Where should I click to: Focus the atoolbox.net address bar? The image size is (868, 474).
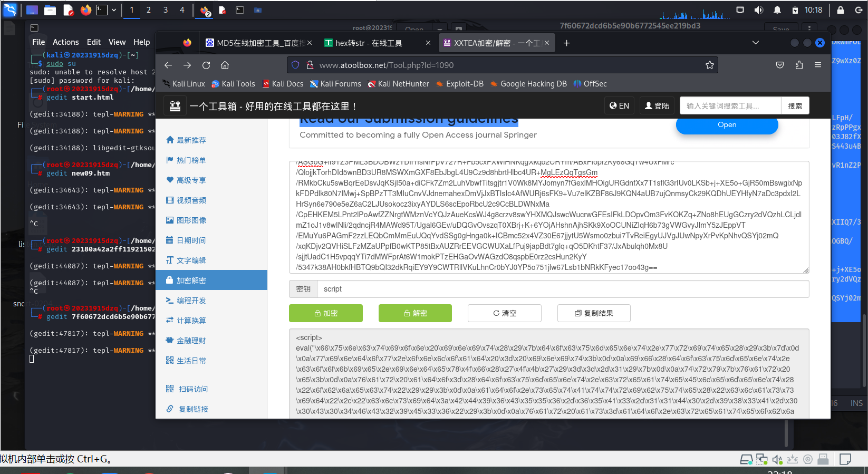tap(502, 65)
